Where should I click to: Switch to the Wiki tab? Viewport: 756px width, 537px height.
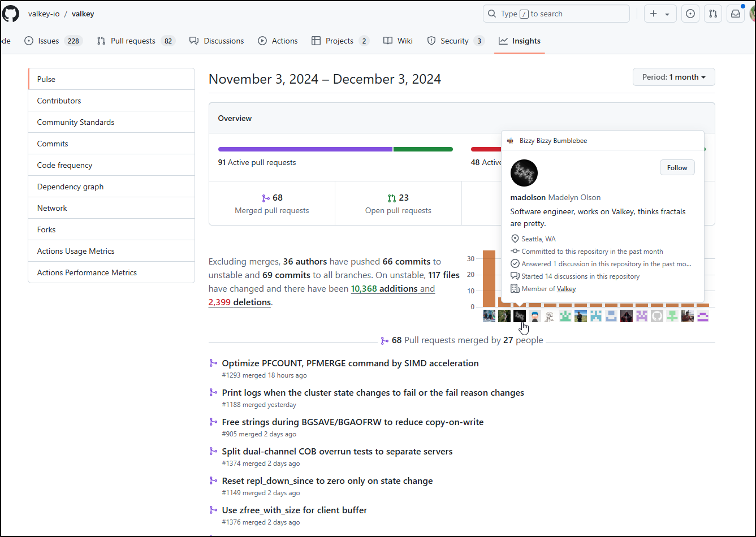coord(398,41)
